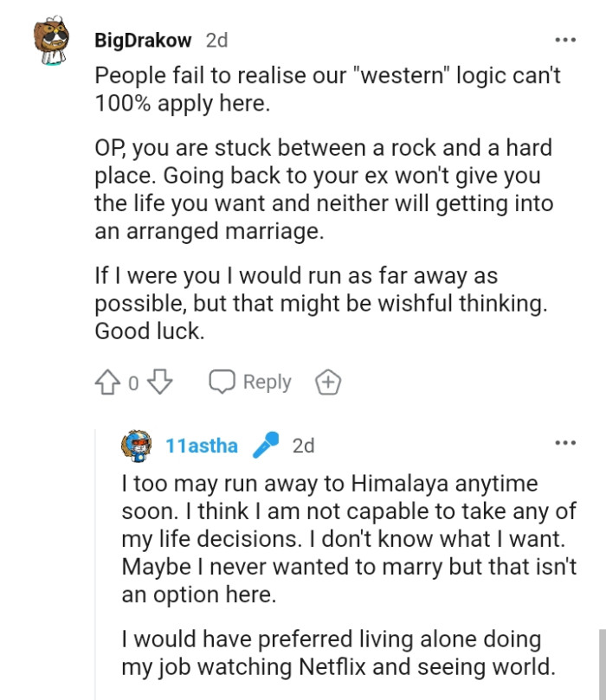This screenshot has width=606, height=700.
Task: Click the blue microphone badge next to 11astha
Action: coord(267,445)
